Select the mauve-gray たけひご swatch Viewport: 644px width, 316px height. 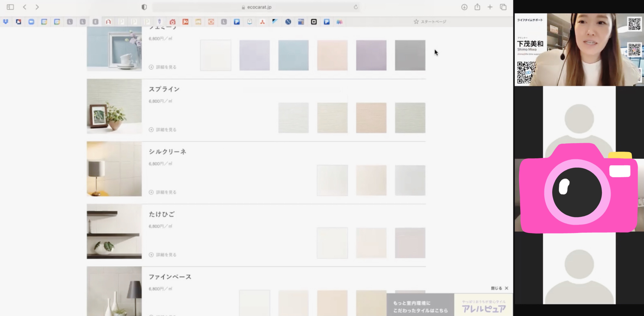(410, 243)
